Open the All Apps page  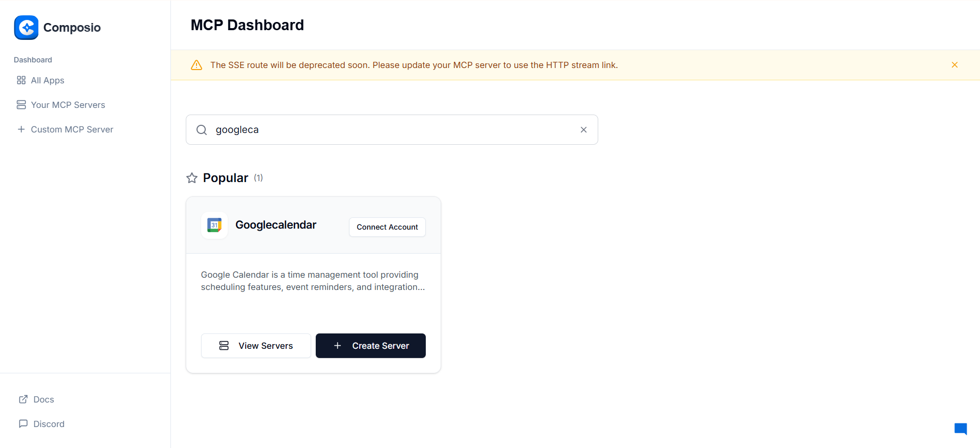click(x=47, y=80)
